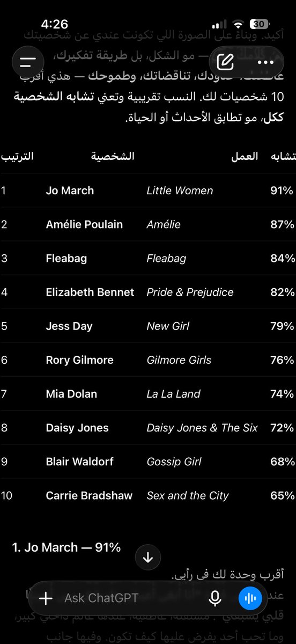
Task: Tap the 91% similarity value
Action: [x=282, y=191]
